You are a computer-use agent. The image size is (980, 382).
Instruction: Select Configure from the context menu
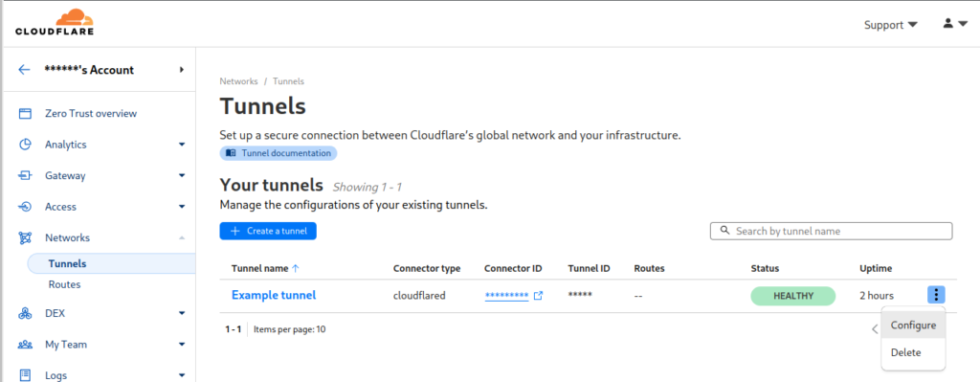[913, 326]
